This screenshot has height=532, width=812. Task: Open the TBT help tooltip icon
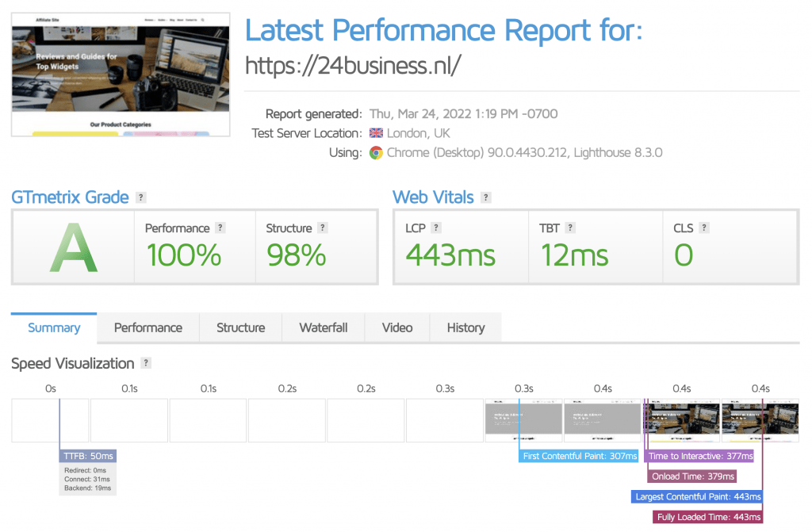pyautogui.click(x=570, y=228)
